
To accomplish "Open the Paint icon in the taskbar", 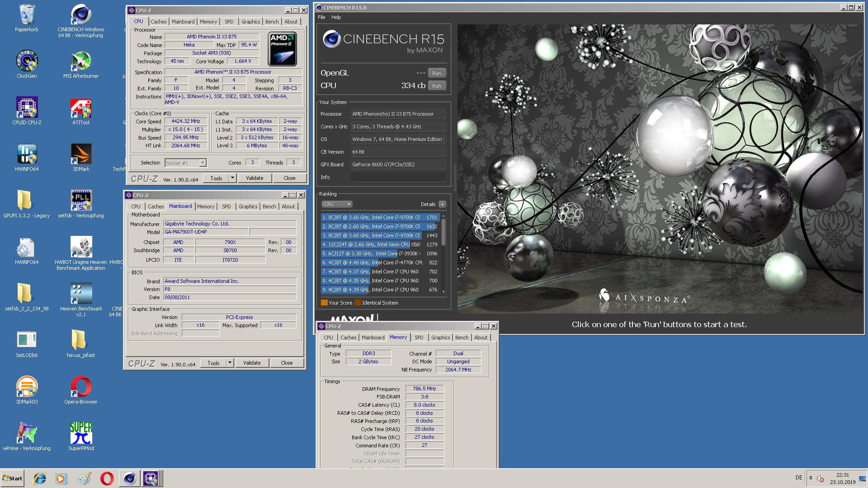I will tap(84, 479).
